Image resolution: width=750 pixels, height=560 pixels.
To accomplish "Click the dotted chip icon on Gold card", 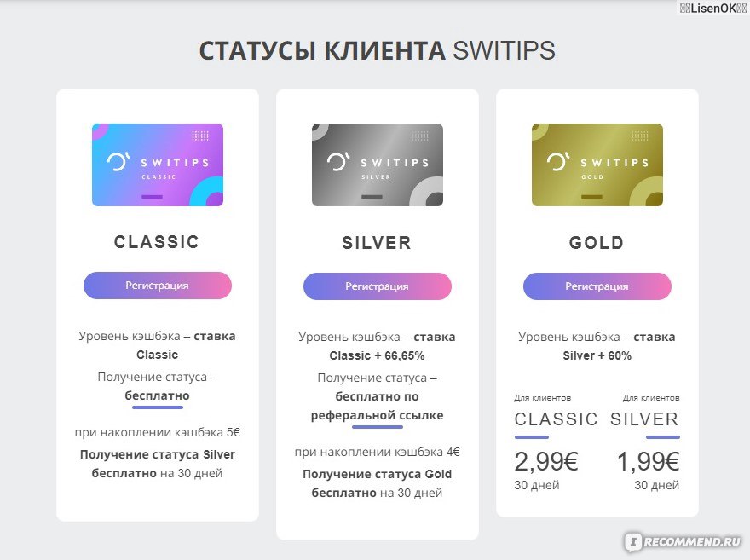I will tap(639, 136).
